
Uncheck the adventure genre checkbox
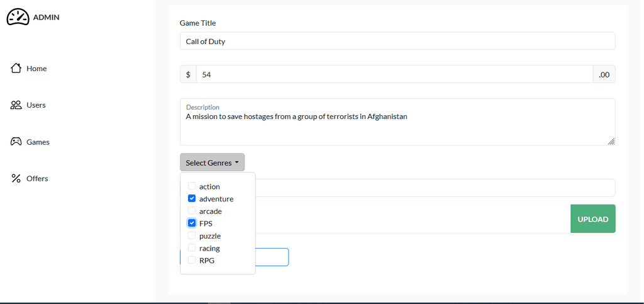pos(192,198)
